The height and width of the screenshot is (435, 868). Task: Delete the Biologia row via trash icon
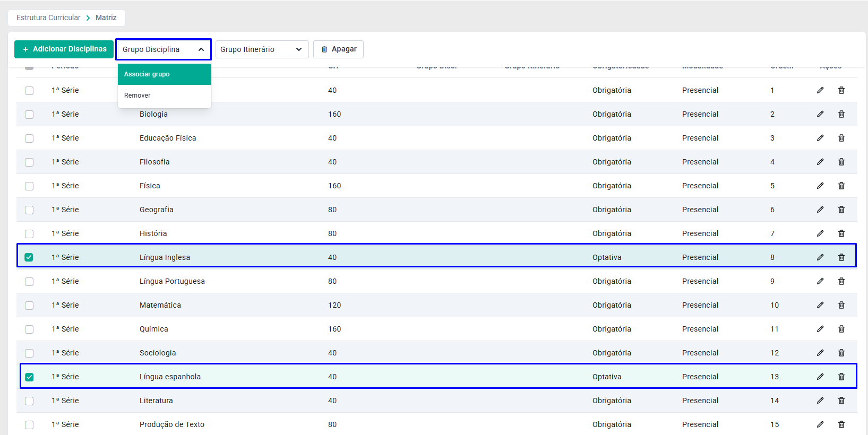841,114
